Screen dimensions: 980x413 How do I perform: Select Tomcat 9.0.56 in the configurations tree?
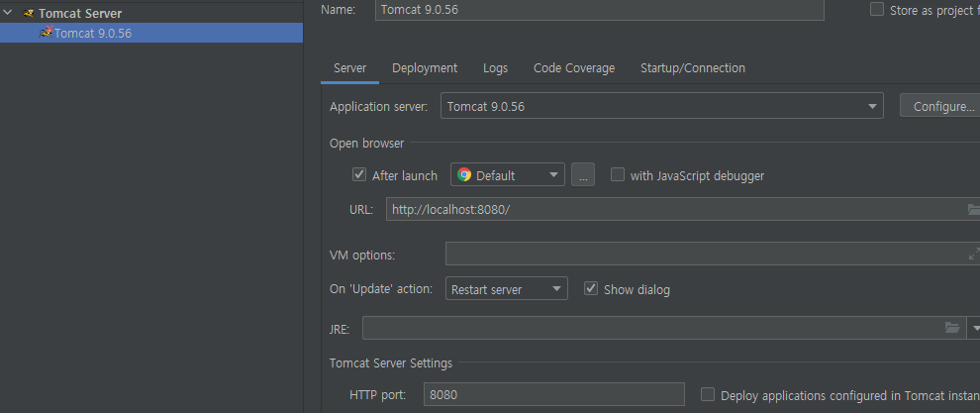[x=151, y=33]
